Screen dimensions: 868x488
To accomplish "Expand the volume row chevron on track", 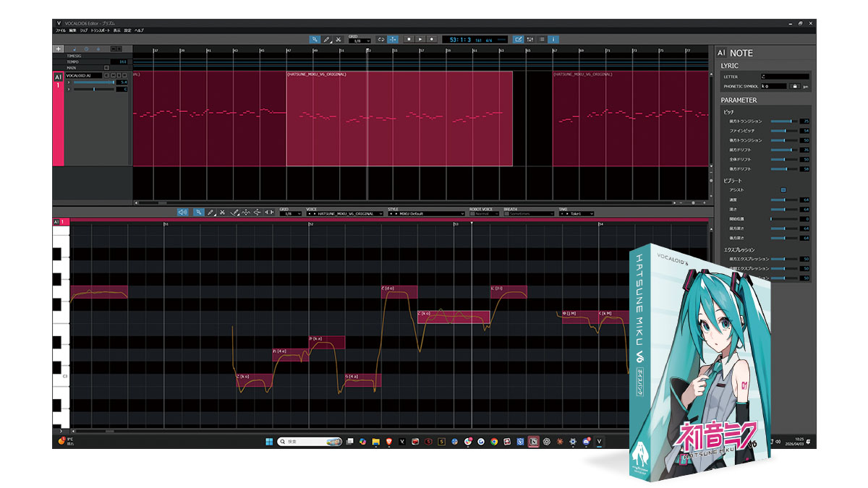I will click(69, 82).
